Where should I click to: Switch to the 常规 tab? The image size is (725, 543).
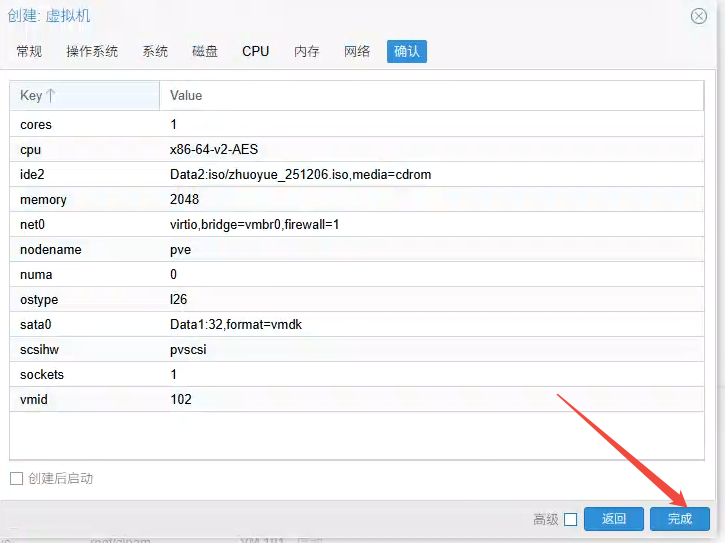pos(29,51)
